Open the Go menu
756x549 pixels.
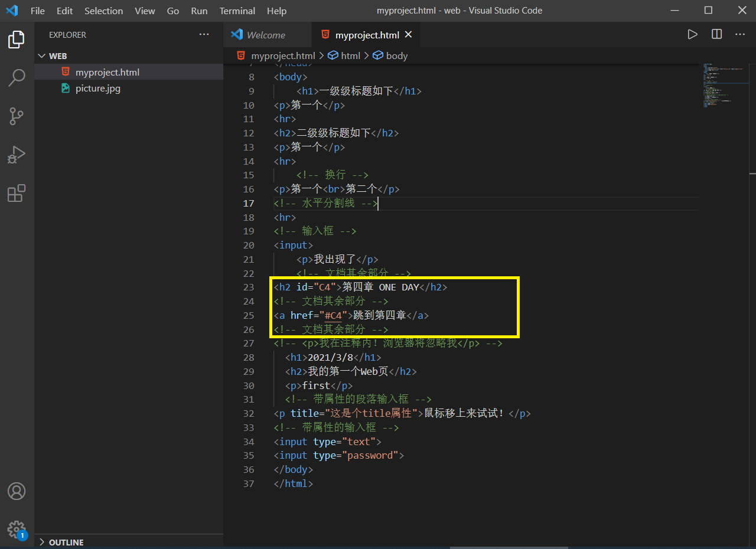[173, 11]
